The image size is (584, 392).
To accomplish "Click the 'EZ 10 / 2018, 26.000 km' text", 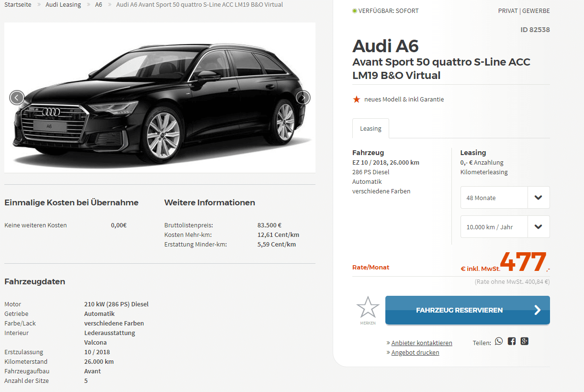I will [x=386, y=162].
